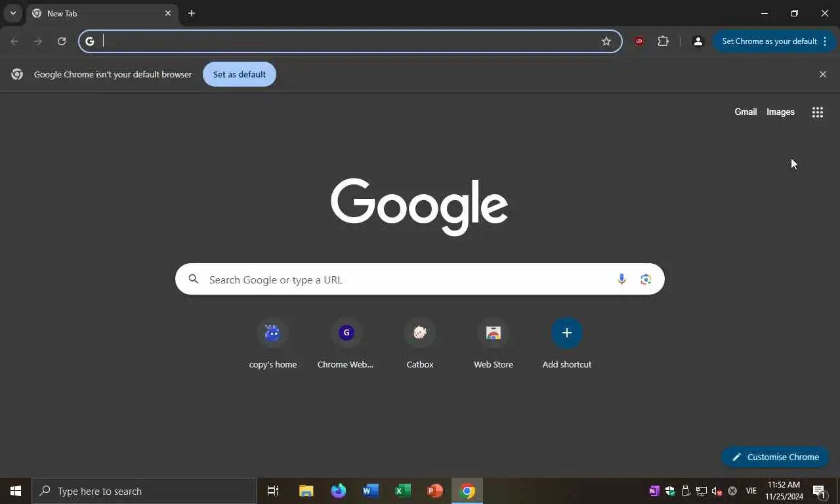Click the Google logo
This screenshot has height=504, width=840.
tap(419, 207)
